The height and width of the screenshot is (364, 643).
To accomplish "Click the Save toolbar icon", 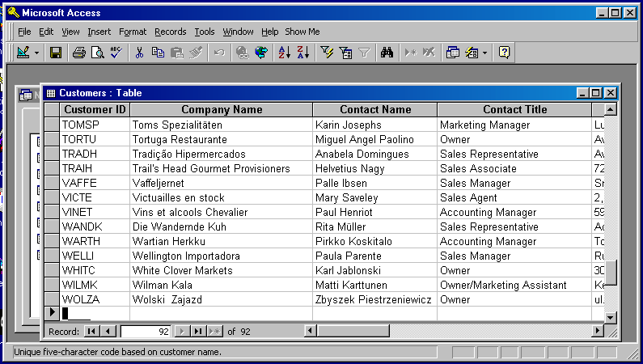I will click(56, 53).
